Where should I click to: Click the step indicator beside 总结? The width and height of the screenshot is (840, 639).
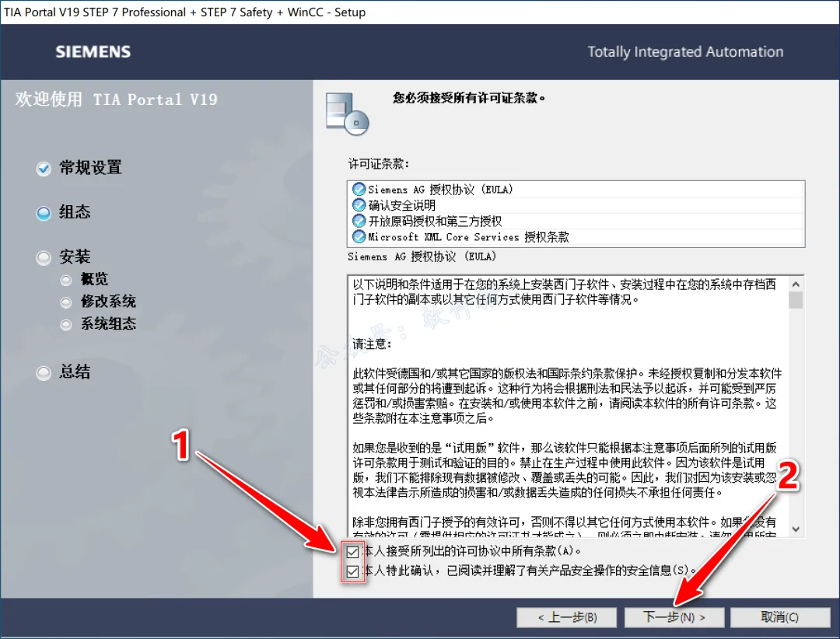44,373
